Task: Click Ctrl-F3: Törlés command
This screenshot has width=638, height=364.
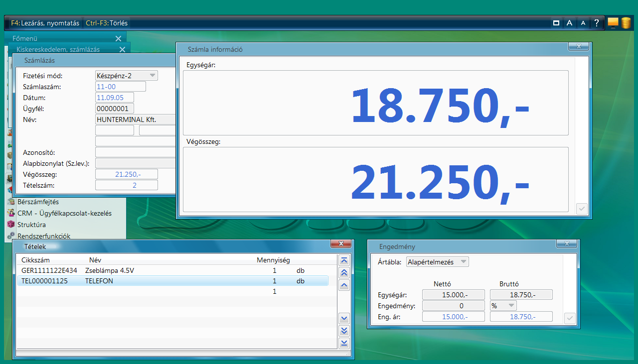Action: click(107, 23)
